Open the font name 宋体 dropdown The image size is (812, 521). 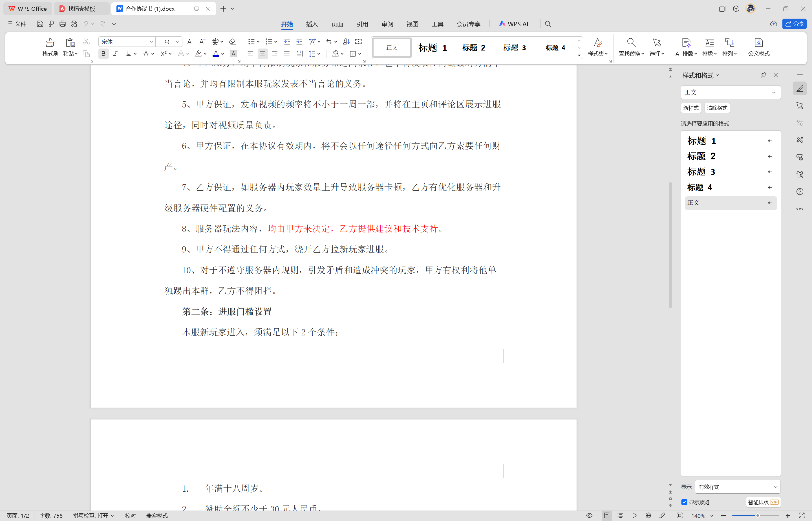pos(151,42)
